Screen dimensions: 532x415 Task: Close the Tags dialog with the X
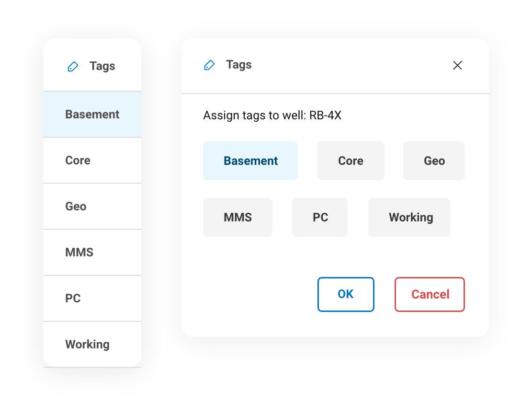coord(457,65)
